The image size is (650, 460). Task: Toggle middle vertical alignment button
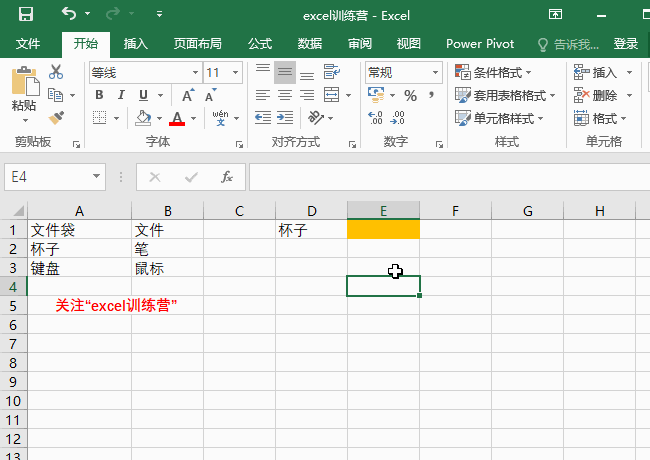point(285,72)
